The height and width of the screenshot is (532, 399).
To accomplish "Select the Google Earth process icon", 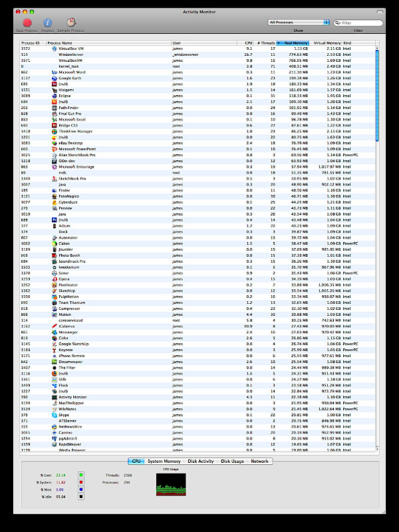I will pos(55,78).
